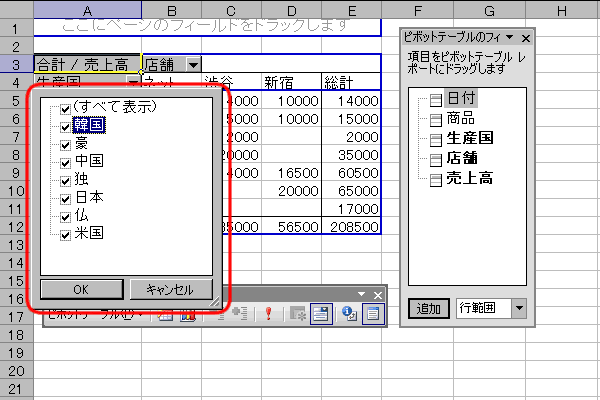Select the 日付 field name
The height and width of the screenshot is (400, 600).
(461, 98)
